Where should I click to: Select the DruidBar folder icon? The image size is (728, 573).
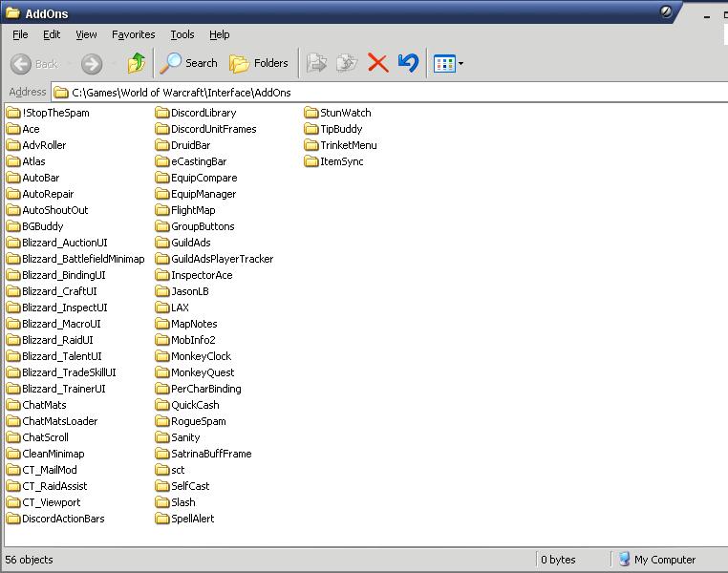(x=162, y=145)
